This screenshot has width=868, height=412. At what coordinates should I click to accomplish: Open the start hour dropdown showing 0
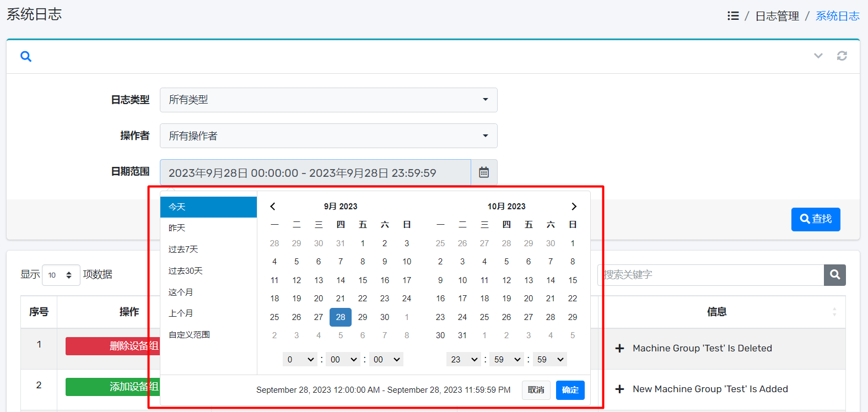pyautogui.click(x=300, y=360)
